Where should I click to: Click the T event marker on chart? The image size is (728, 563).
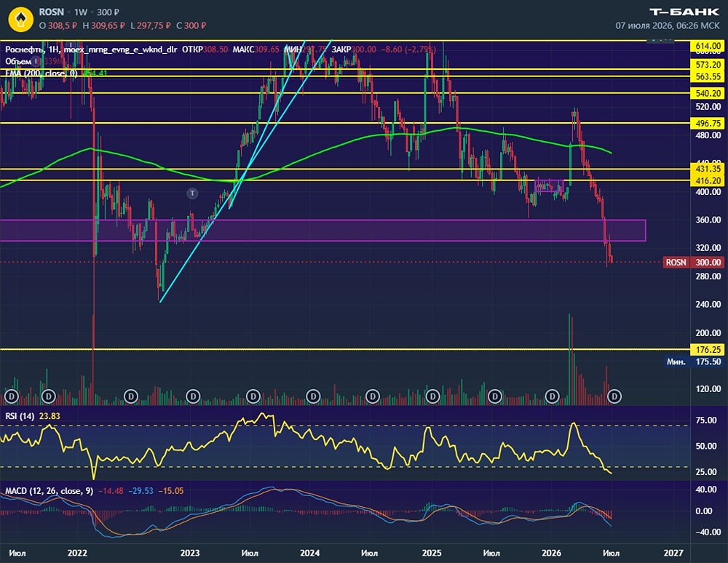[192, 193]
